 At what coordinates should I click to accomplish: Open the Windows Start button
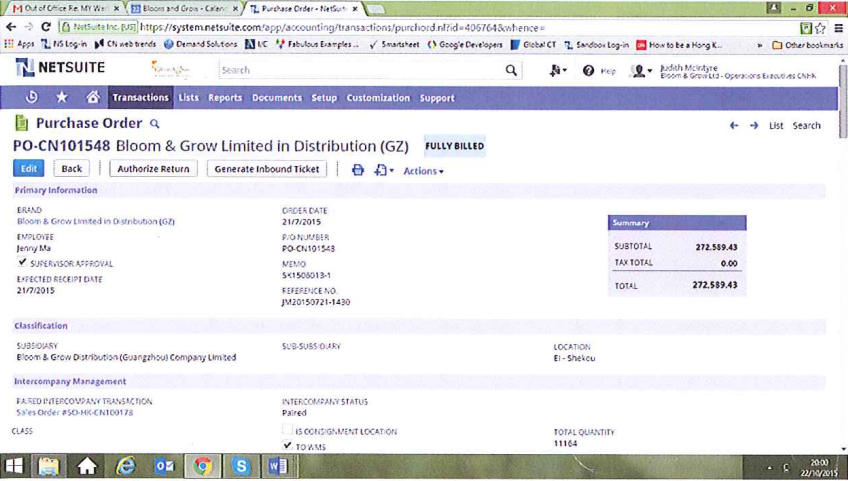(15, 466)
